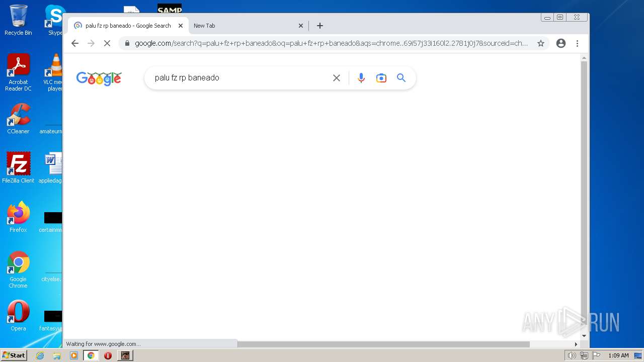Click the Google holiday logo

coord(99,78)
